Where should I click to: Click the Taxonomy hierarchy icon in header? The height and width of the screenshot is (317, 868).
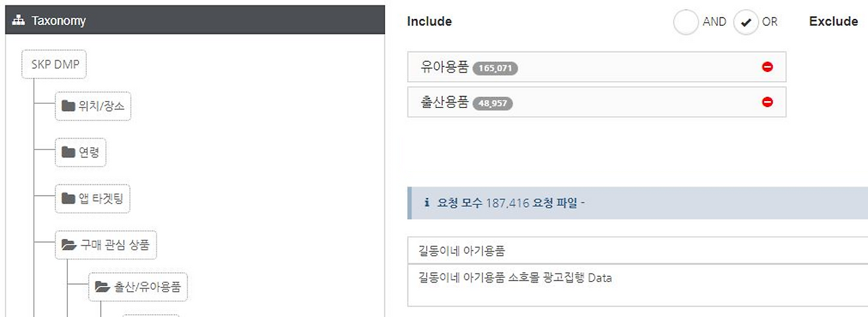[19, 20]
